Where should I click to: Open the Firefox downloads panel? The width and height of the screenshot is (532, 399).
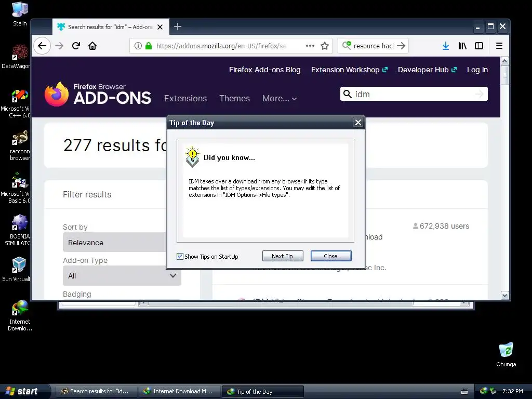[445, 46]
